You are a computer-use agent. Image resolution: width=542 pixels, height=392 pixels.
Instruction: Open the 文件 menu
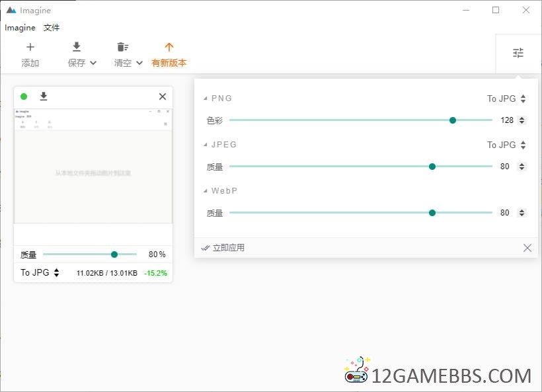[x=52, y=28]
